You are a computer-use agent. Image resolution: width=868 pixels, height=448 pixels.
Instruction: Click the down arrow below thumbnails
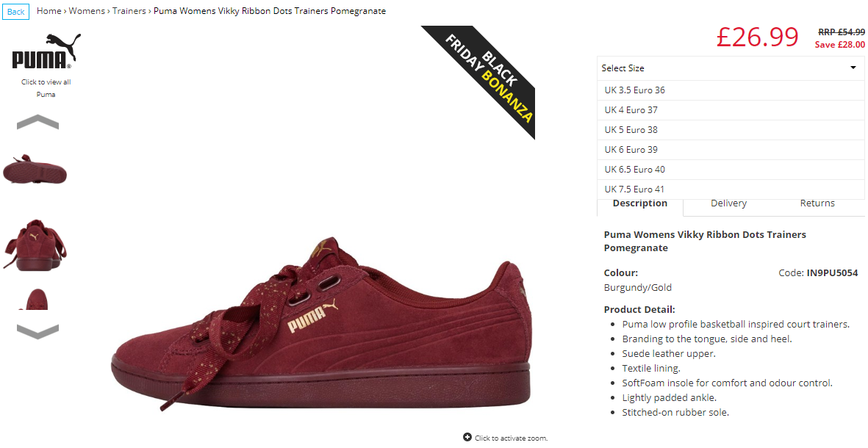tap(37, 331)
